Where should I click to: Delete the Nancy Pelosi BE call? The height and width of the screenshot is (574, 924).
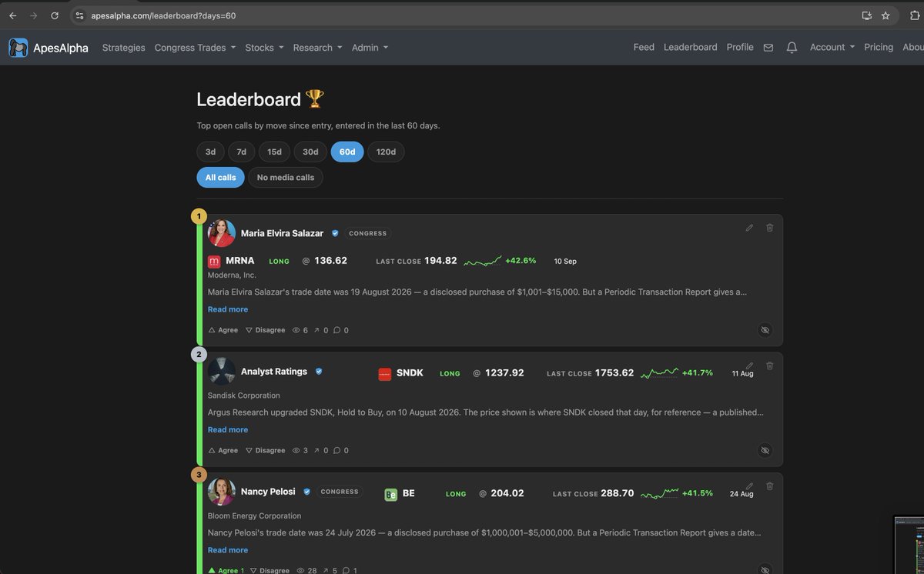pos(769,486)
